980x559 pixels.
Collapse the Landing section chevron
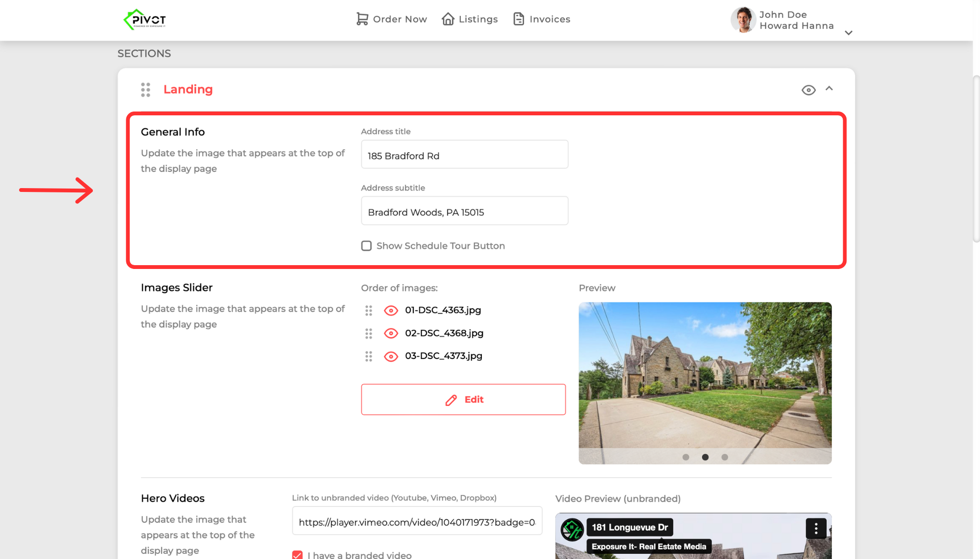tap(829, 89)
